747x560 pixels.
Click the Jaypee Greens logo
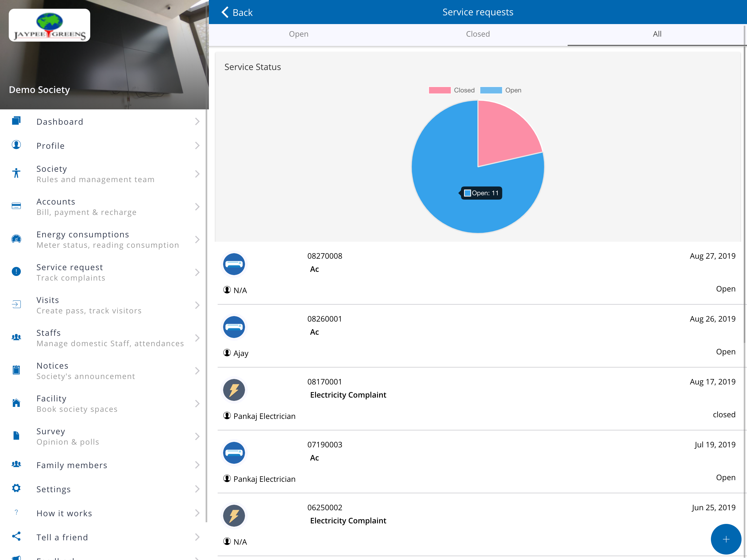point(49,25)
